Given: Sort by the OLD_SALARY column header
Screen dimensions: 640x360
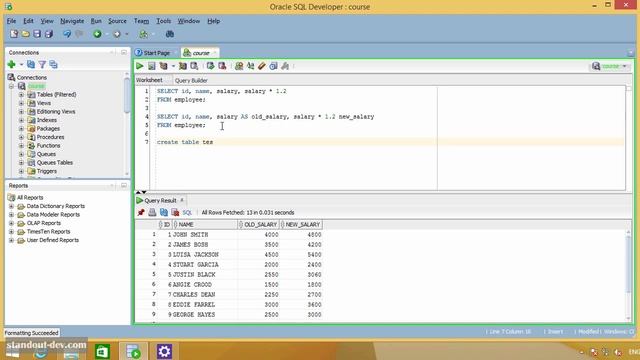Looking at the screenshot, I should (258, 224).
